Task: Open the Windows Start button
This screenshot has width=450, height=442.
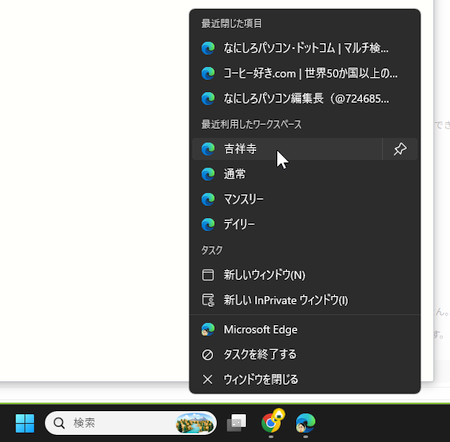Action: 25,423
